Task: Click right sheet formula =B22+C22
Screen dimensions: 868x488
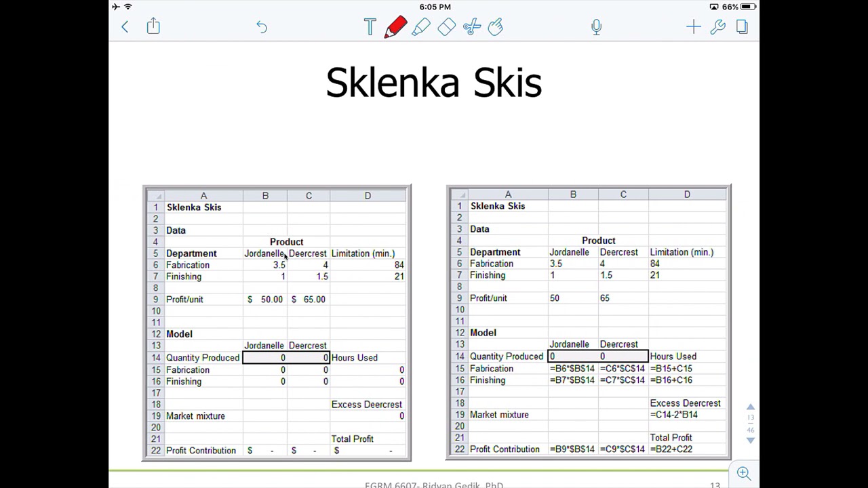Action: [671, 449]
